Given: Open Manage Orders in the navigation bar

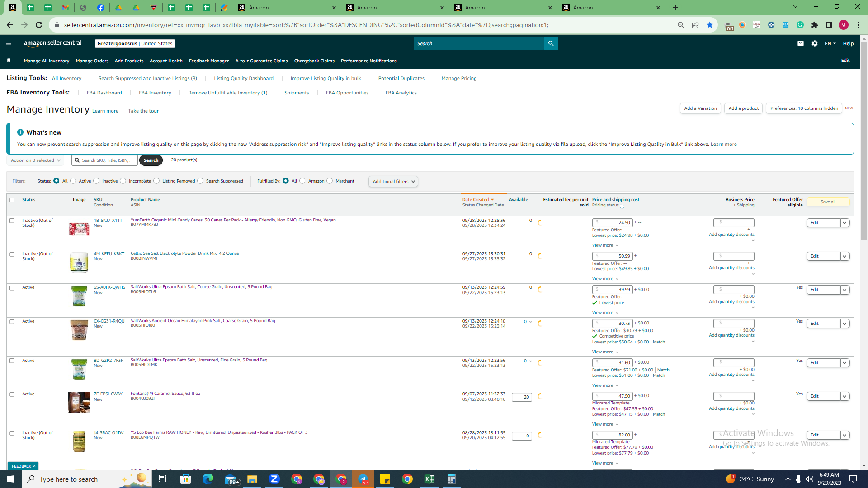Looking at the screenshot, I should point(92,61).
